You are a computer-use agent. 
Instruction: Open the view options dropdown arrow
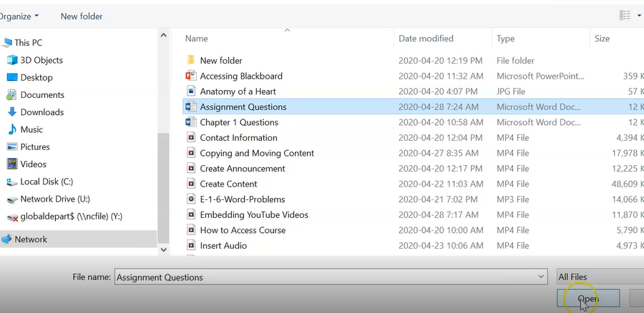(640, 16)
